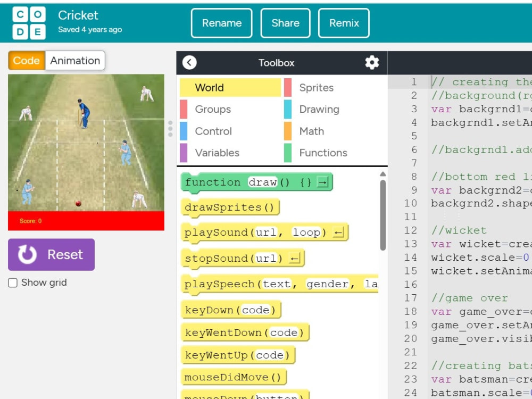Image resolution: width=532 pixels, height=399 pixels.
Task: Click 'Saved 4 years ago' text
Action: (x=90, y=30)
